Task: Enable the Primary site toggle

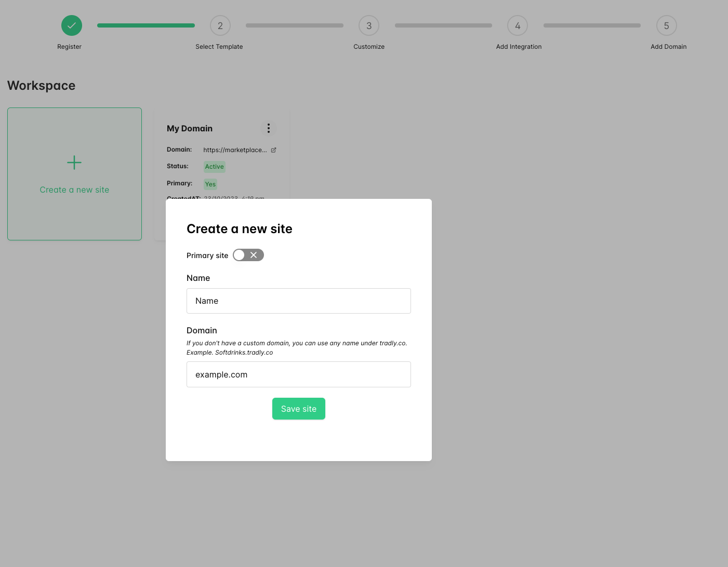Action: [248, 255]
